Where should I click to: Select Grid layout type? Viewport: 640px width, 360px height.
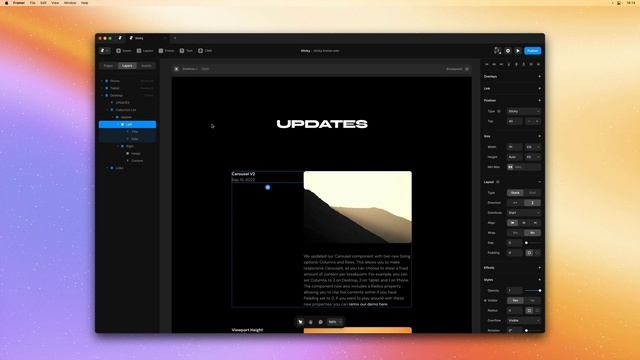532,193
